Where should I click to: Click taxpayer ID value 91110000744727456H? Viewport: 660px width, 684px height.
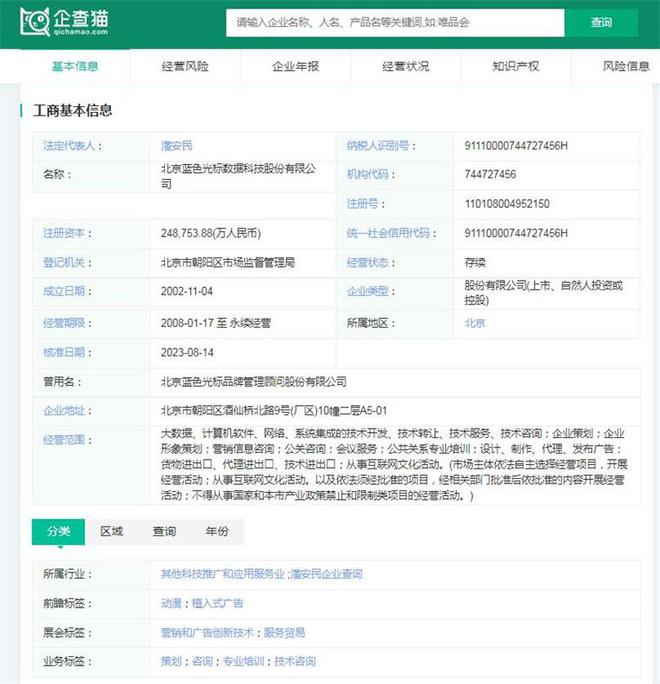pyautogui.click(x=516, y=146)
